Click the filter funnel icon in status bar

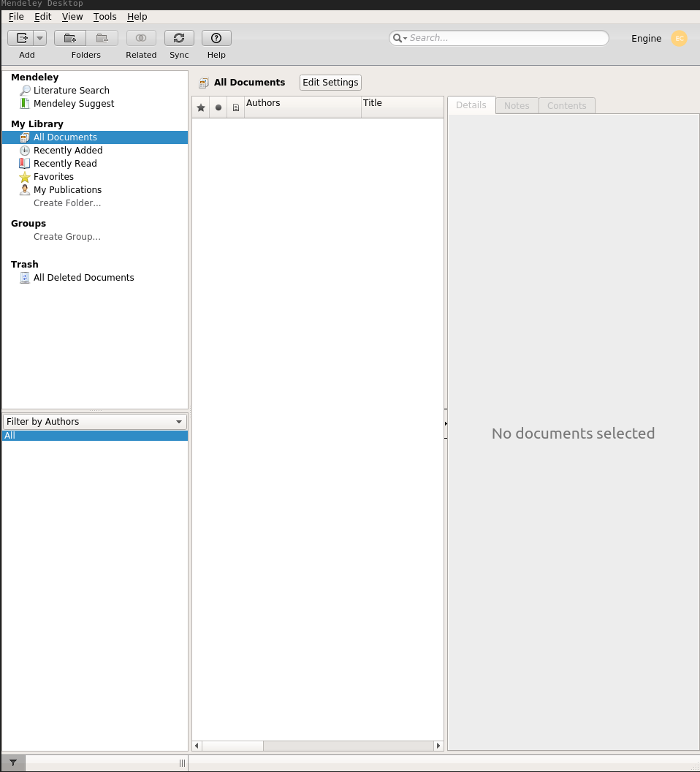click(x=13, y=763)
